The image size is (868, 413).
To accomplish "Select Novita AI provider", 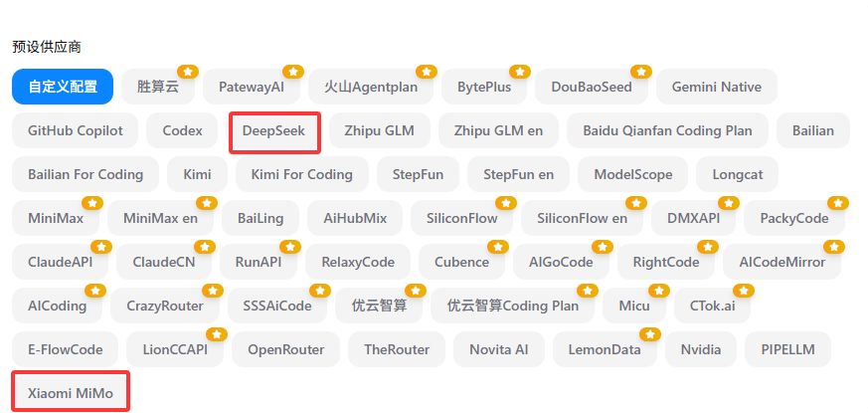I will pyautogui.click(x=499, y=349).
